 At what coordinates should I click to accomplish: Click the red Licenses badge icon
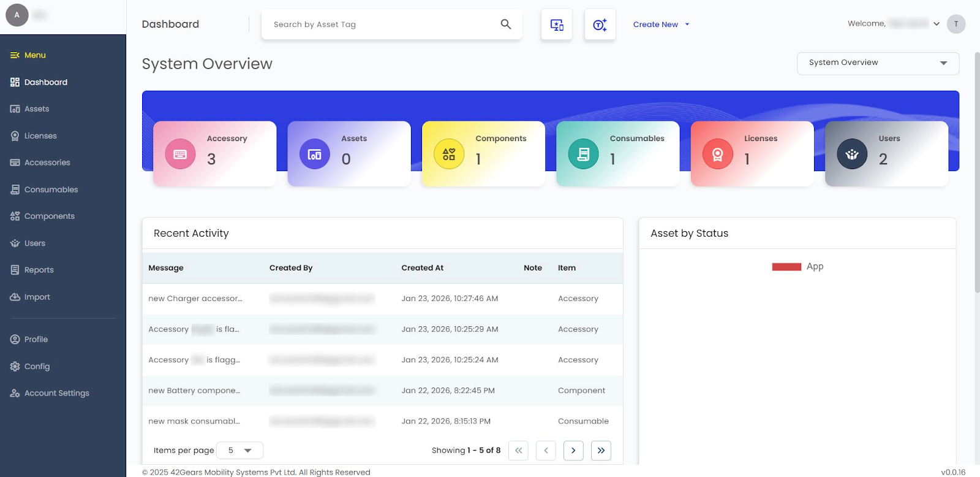[x=717, y=154]
